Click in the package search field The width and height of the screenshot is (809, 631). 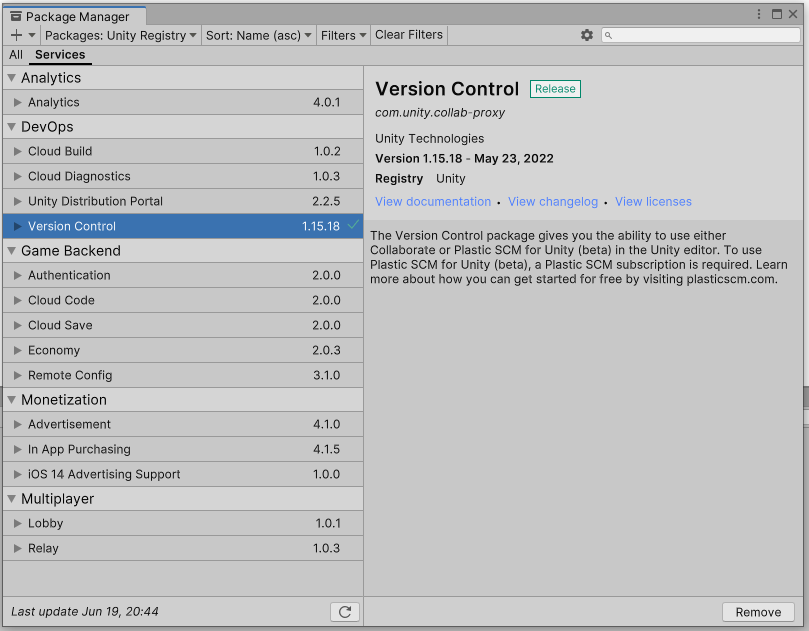(x=701, y=35)
